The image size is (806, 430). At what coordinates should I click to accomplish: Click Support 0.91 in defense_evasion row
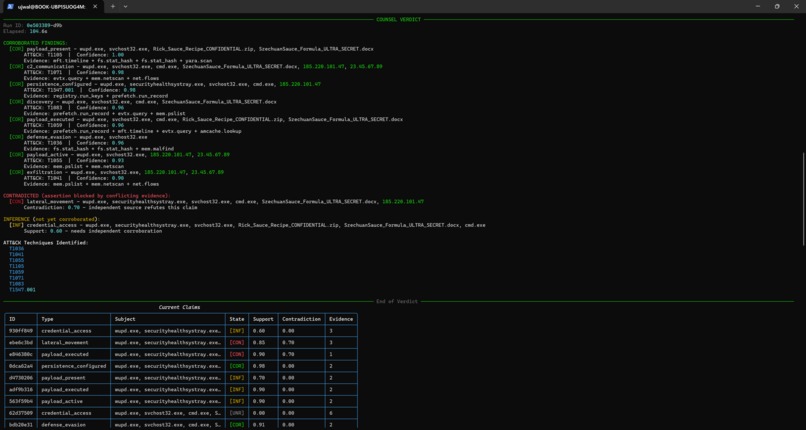[x=259, y=425]
